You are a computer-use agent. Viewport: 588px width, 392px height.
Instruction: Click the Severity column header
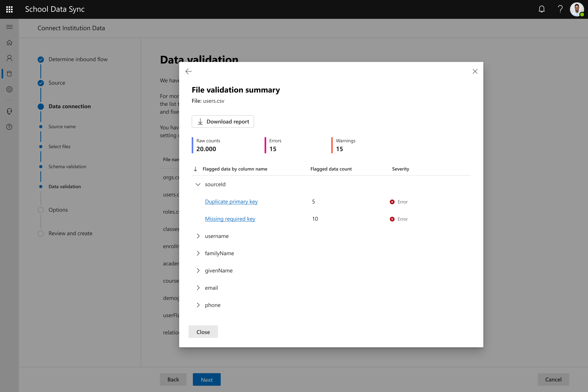400,169
